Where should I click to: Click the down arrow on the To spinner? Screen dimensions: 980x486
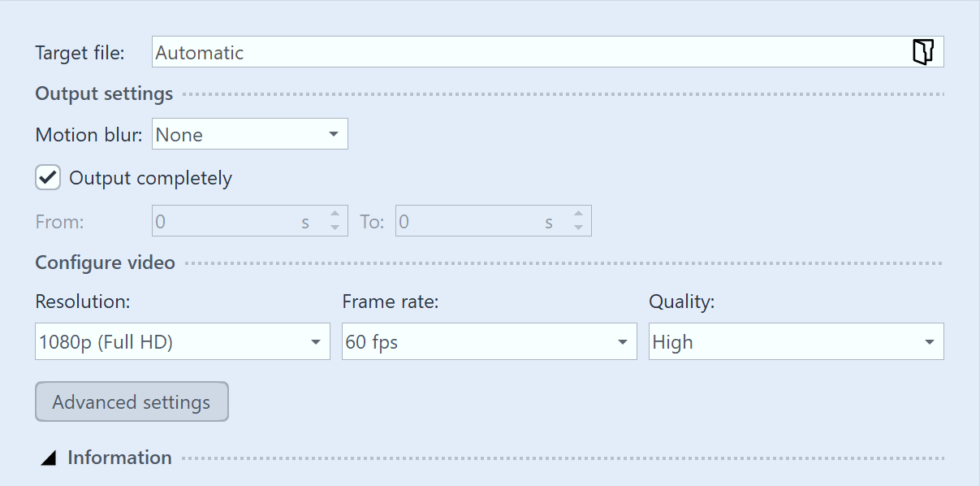[578, 226]
